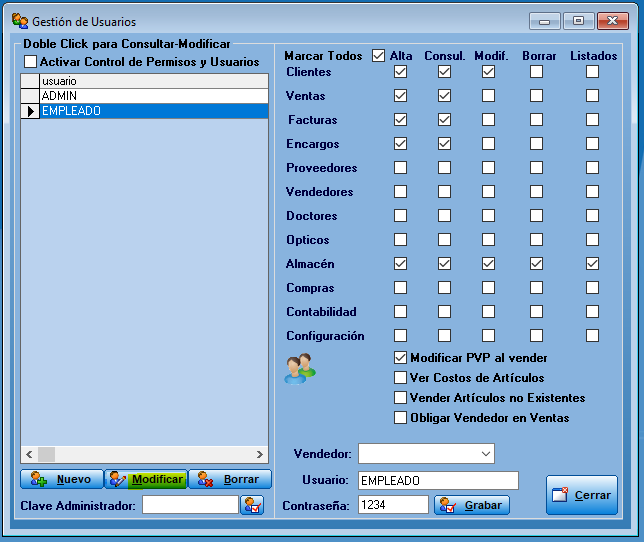
Task: Click the two-users icon beside the permissions
Action: (x=300, y=368)
